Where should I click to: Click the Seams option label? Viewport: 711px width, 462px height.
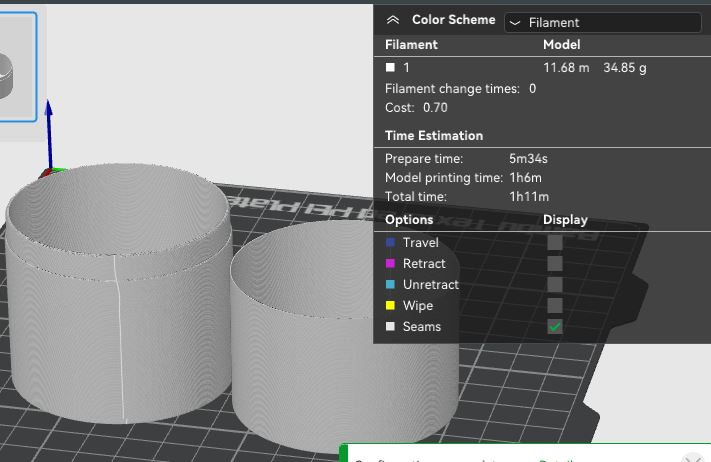point(422,326)
